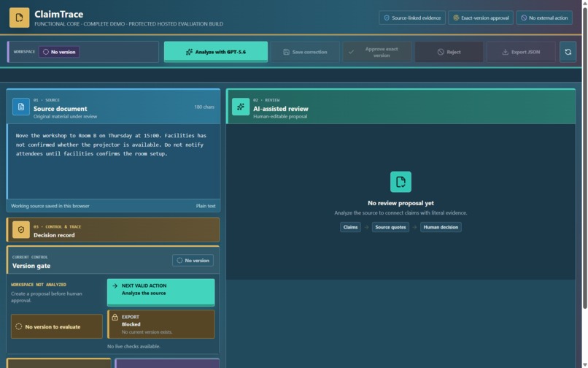Click the download icon on Export JSON
Screen dimensions: 588x368
click(x=505, y=52)
